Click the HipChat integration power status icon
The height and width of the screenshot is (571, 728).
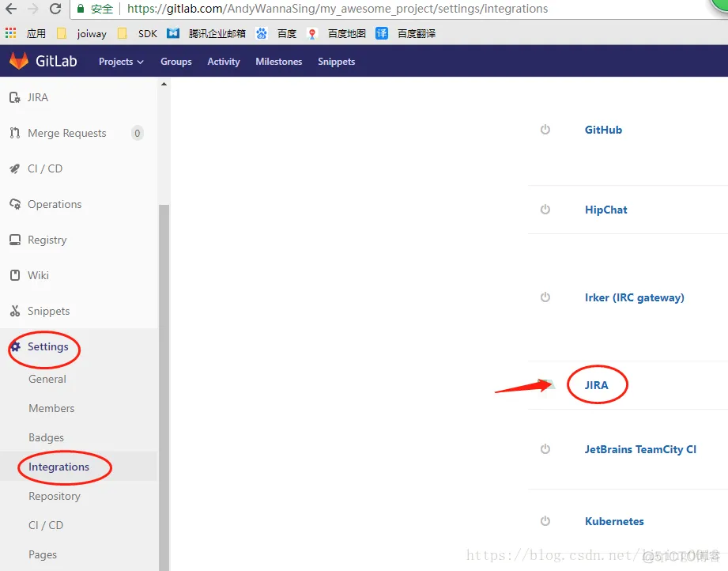coord(545,210)
